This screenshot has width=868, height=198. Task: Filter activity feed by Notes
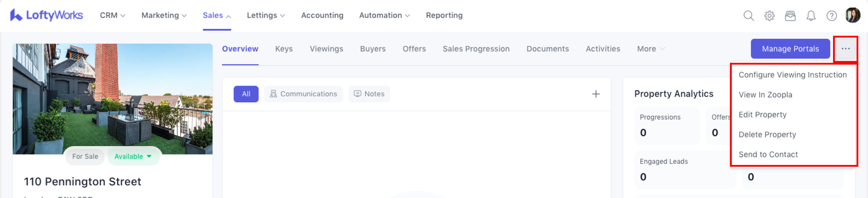pyautogui.click(x=369, y=94)
